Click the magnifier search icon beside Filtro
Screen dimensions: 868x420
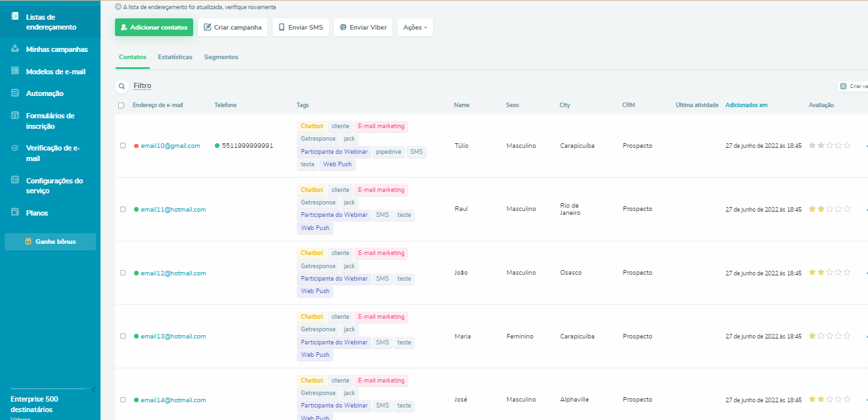(122, 86)
